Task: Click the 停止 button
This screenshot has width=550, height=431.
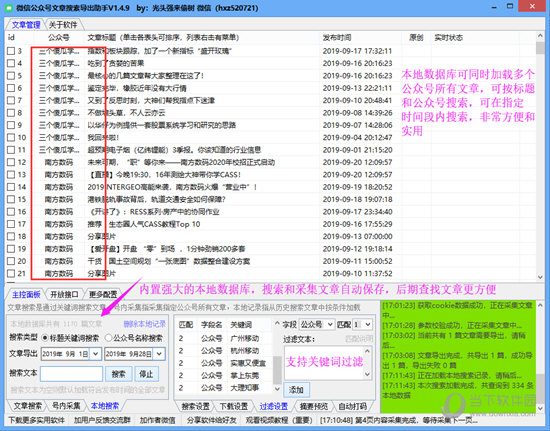Action: [x=146, y=374]
